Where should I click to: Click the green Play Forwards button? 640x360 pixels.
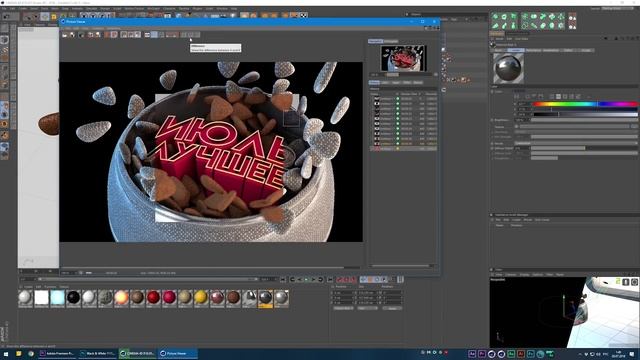pyautogui.click(x=307, y=280)
